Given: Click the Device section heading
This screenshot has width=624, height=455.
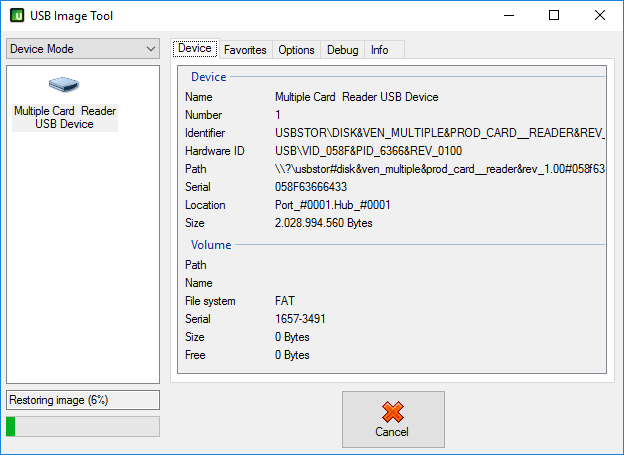Looking at the screenshot, I should tap(209, 76).
